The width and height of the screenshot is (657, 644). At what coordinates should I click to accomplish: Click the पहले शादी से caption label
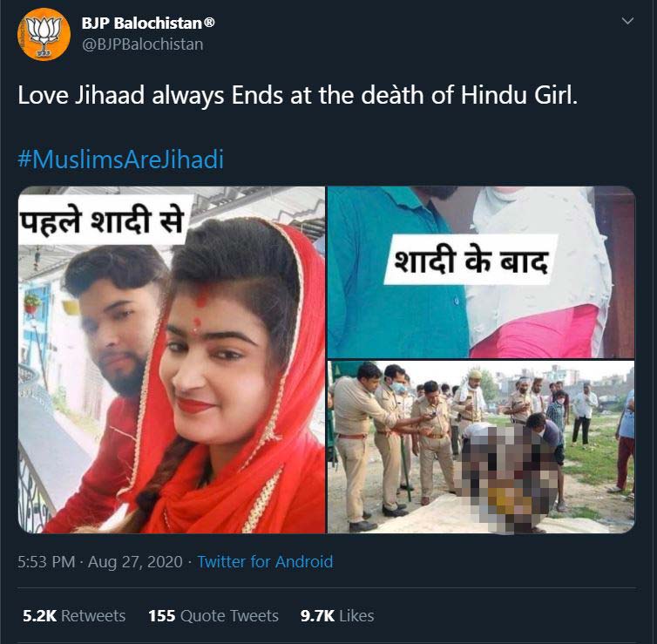(102, 220)
